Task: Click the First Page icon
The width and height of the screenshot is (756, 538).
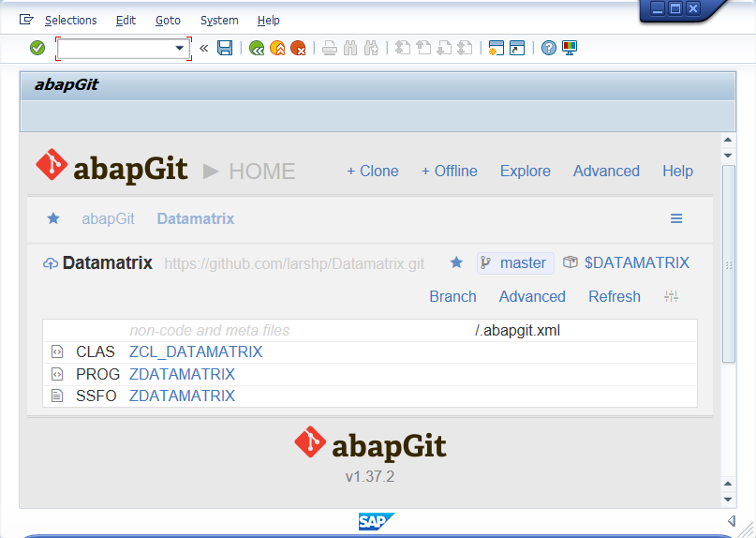Action: pos(403,48)
